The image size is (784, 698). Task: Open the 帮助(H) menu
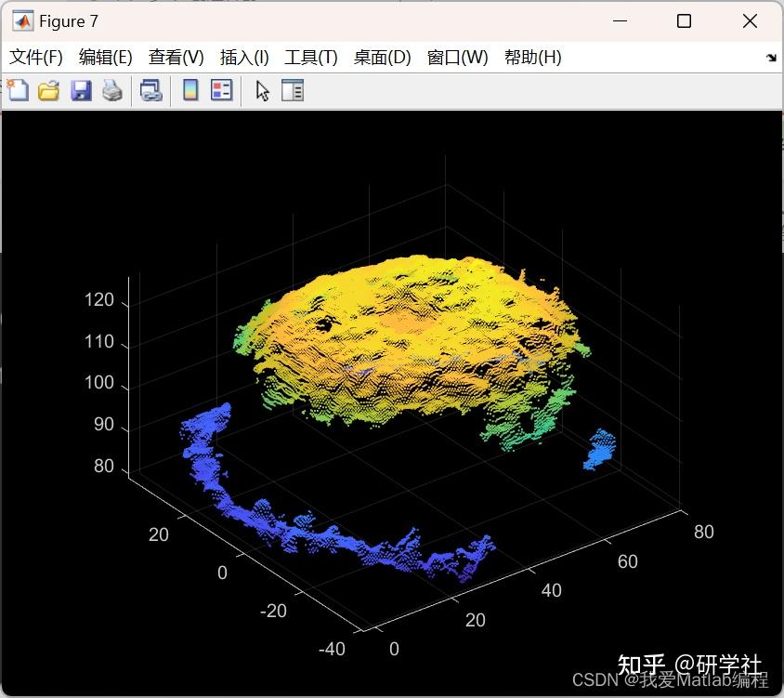(x=534, y=57)
